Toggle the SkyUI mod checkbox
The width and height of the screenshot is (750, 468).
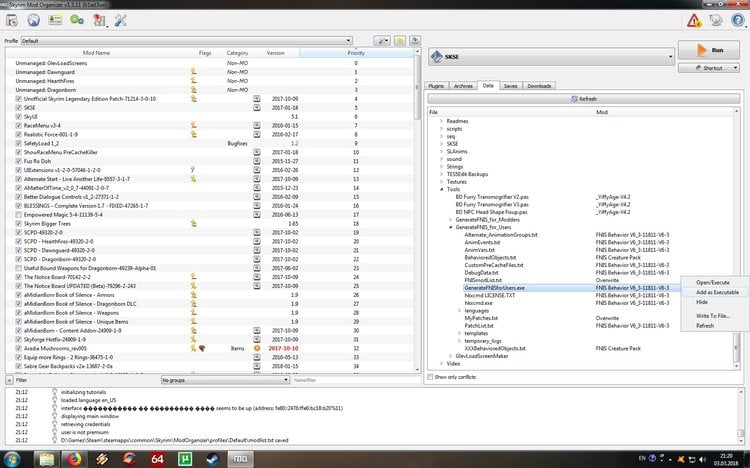(x=18, y=117)
